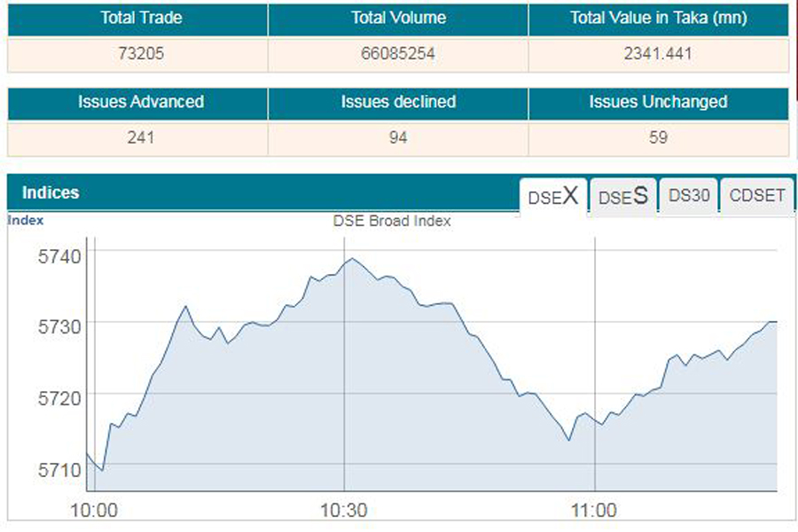Screen dimensions: 798x532
Task: Click the 5740 value axis label
Action: click(x=59, y=256)
